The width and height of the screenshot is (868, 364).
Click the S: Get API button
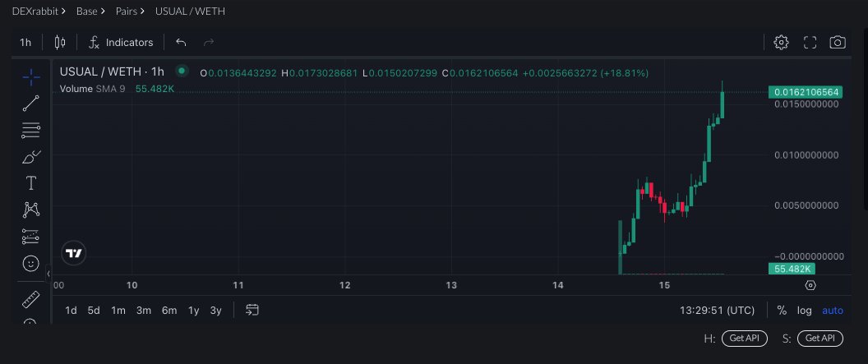click(820, 339)
